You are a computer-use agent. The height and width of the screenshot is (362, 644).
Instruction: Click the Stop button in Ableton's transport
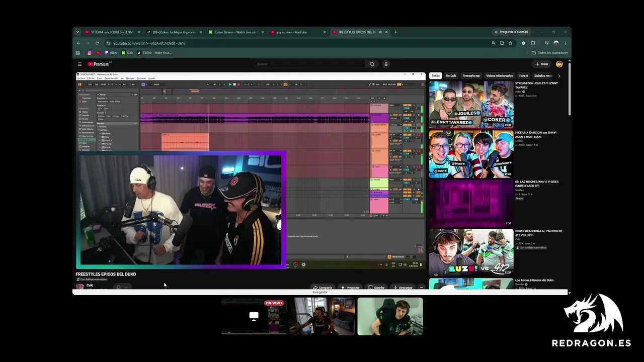click(x=234, y=84)
